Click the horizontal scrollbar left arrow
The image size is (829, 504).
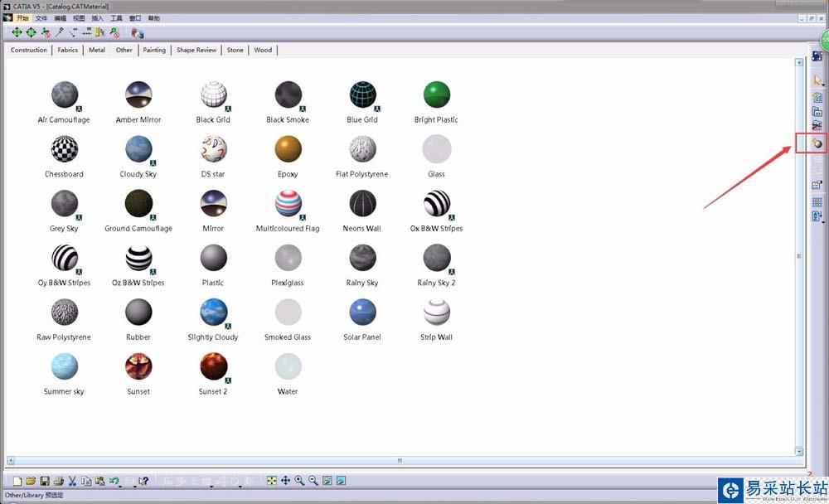11,461
